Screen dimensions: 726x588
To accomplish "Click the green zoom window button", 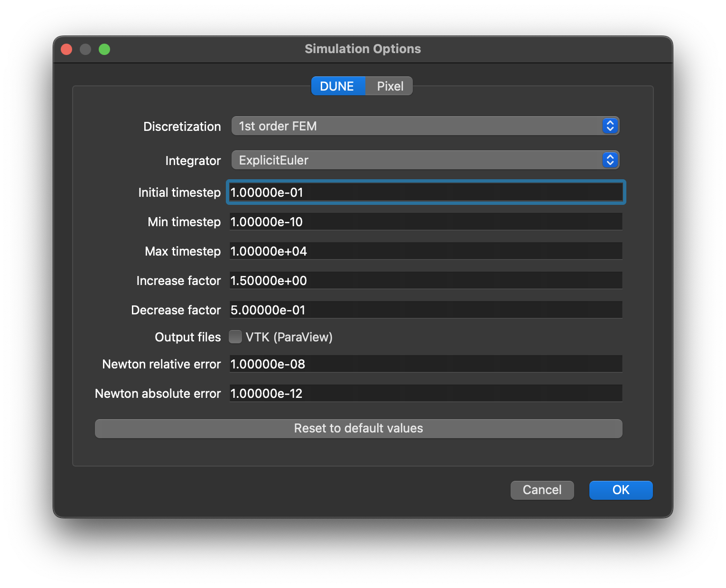I will [x=104, y=49].
